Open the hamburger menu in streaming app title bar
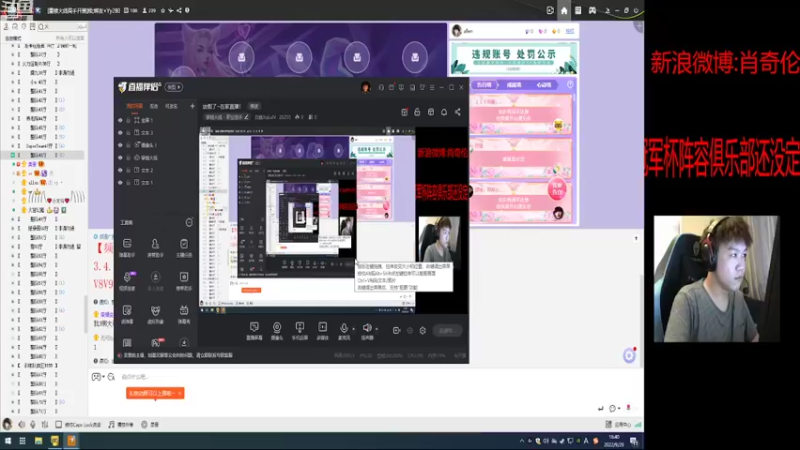The height and width of the screenshot is (450, 800). click(x=432, y=87)
